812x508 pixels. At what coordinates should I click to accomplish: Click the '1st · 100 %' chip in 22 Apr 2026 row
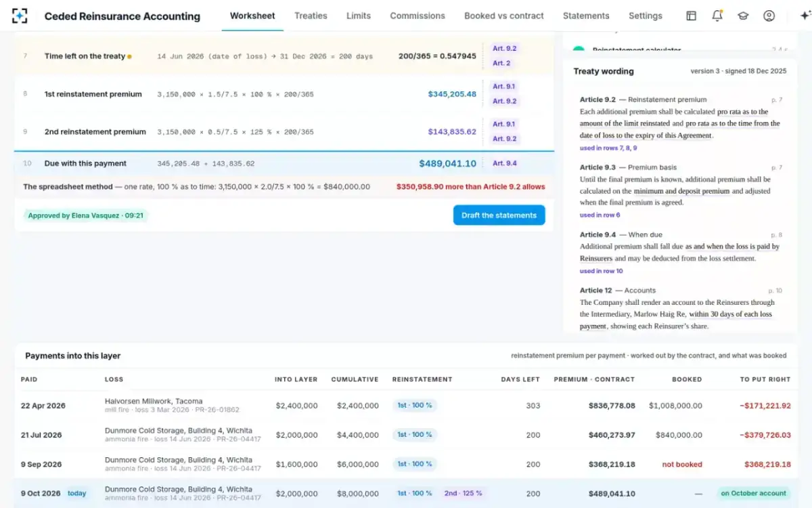414,405
